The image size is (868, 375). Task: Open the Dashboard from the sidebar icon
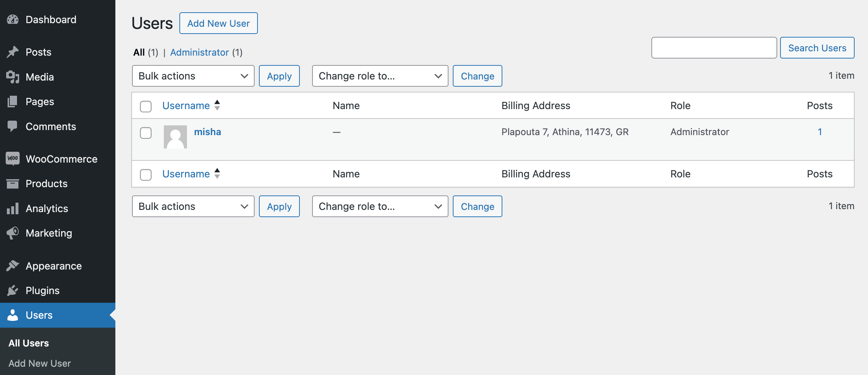(13, 19)
